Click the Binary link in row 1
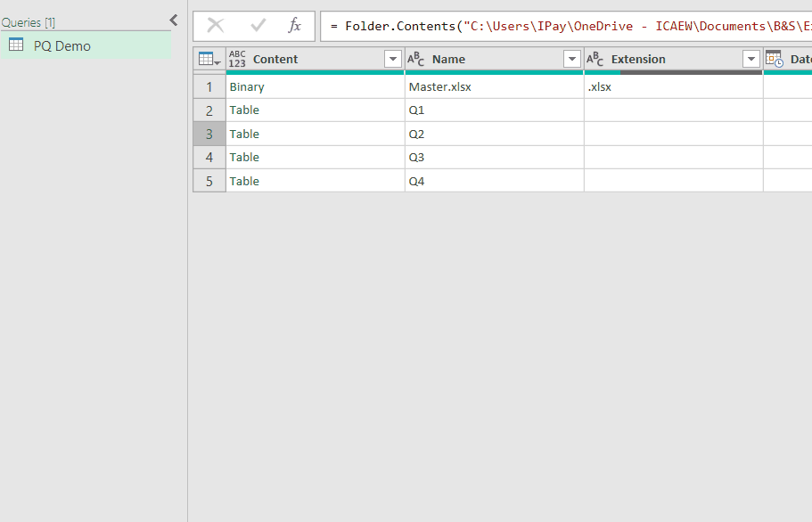This screenshot has width=812, height=522. click(x=247, y=87)
